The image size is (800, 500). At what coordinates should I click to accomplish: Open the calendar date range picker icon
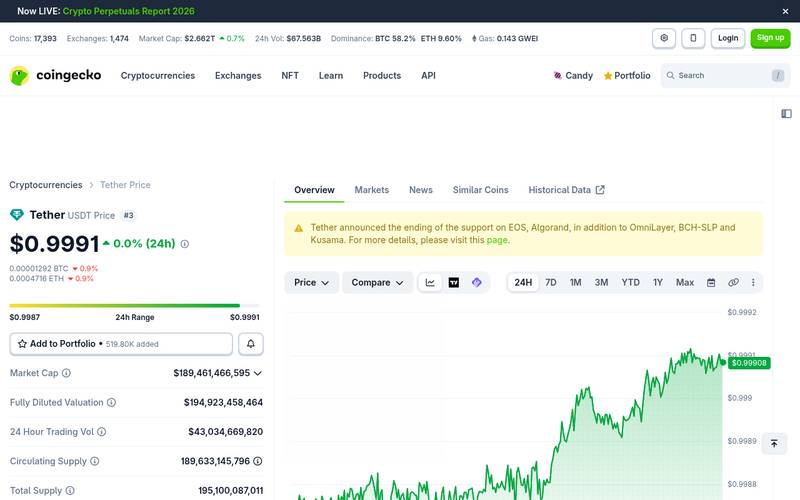tap(711, 283)
